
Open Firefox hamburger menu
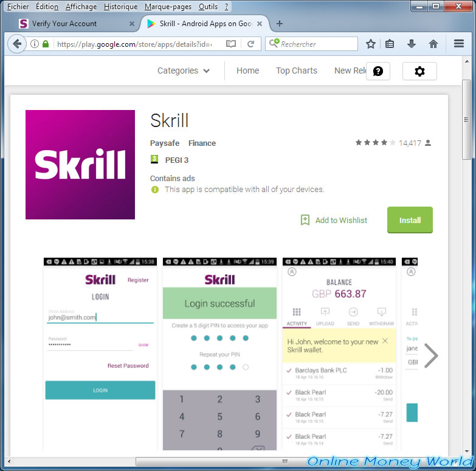[459, 44]
